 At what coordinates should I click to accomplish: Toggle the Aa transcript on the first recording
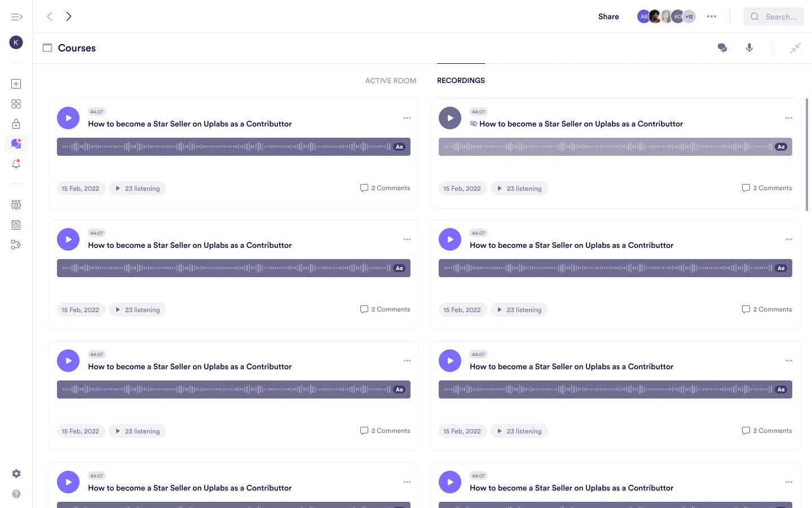(x=399, y=146)
